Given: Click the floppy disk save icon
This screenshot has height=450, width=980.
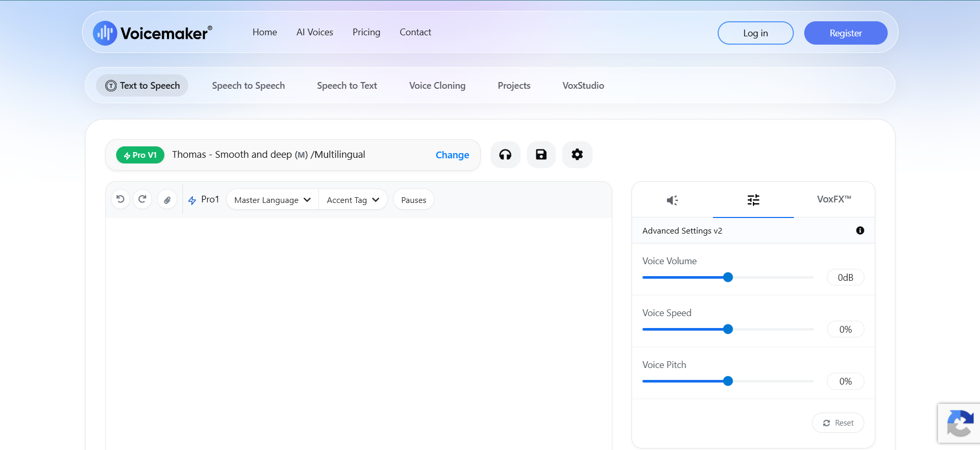Looking at the screenshot, I should (x=541, y=155).
